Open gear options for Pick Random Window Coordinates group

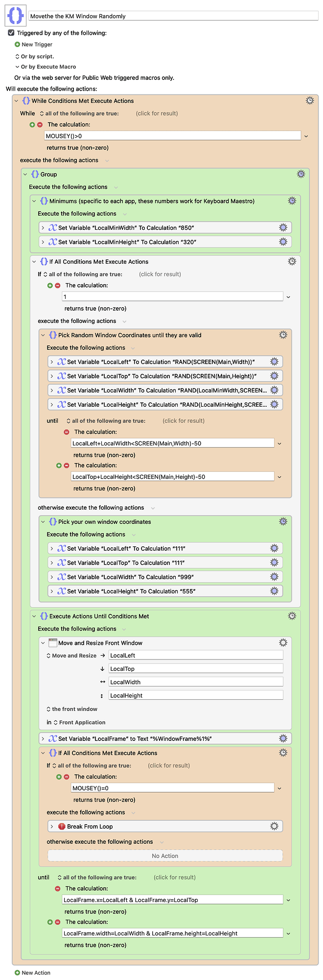pyautogui.click(x=283, y=335)
